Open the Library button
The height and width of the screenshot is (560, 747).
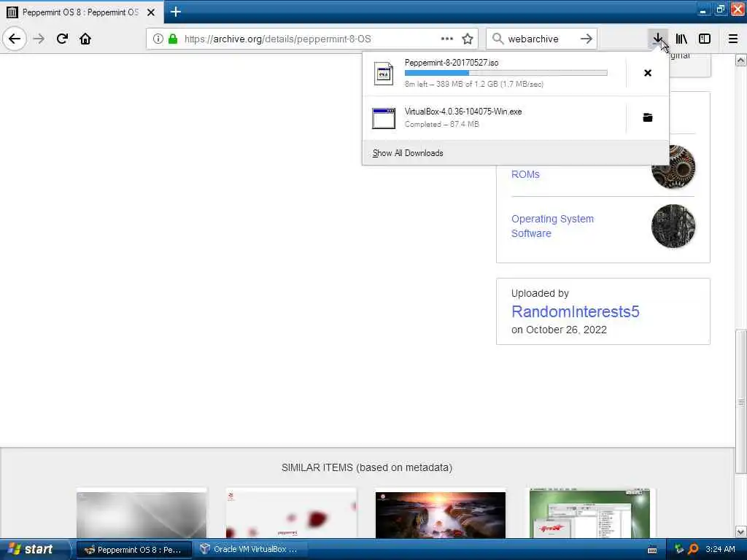pyautogui.click(x=681, y=39)
